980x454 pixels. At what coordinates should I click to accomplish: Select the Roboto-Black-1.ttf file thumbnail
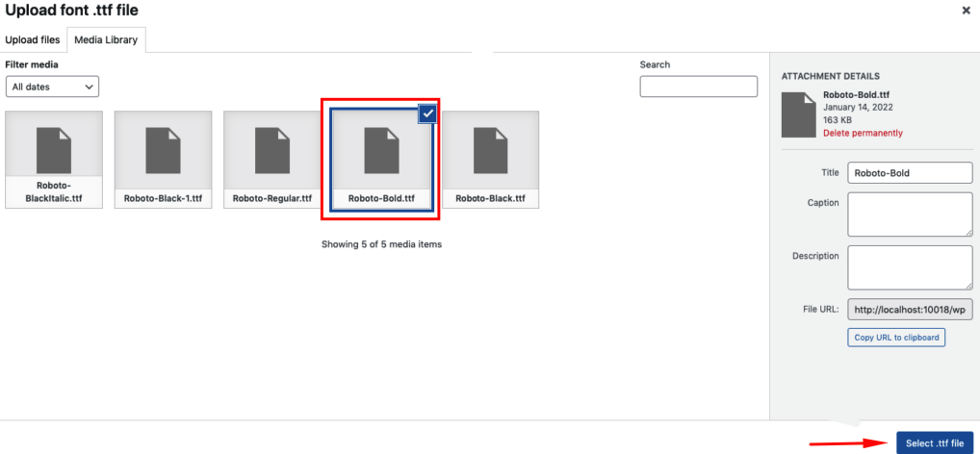163,160
